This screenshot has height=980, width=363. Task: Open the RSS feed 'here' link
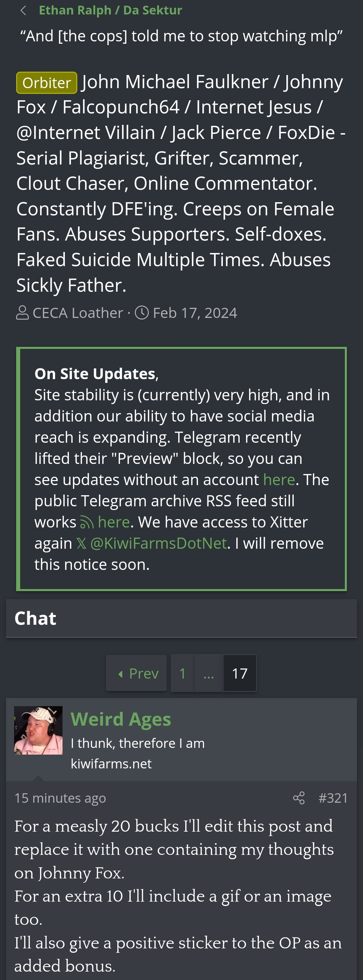(x=114, y=522)
